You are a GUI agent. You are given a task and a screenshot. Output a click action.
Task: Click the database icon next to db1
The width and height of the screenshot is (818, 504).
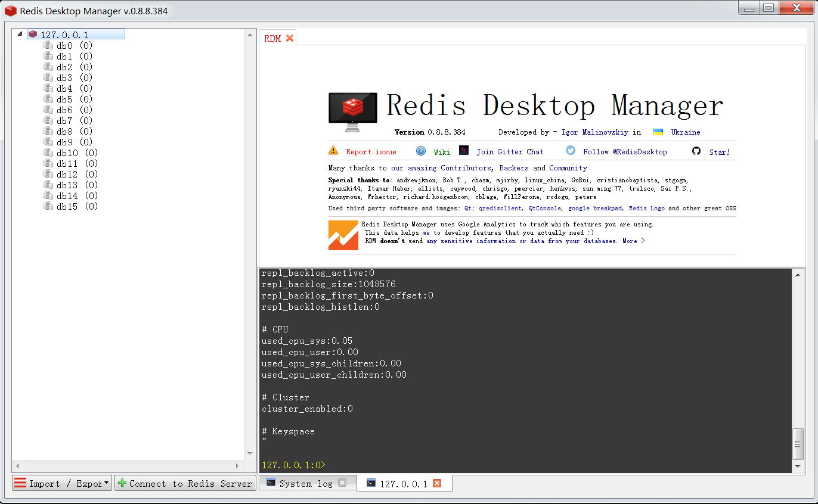point(48,56)
